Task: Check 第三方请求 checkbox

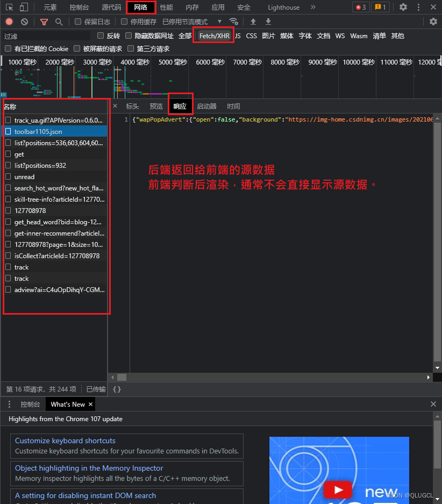Action: (131, 48)
